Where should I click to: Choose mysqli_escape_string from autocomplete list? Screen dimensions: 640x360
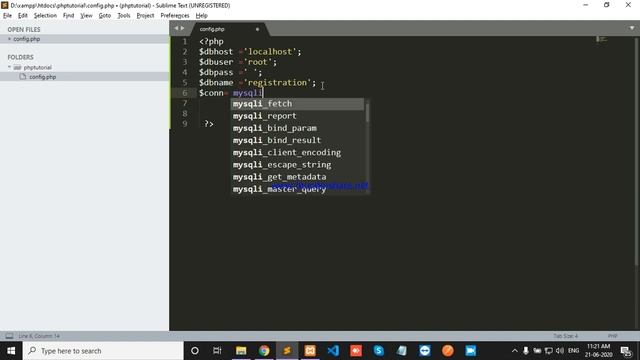click(x=298, y=165)
